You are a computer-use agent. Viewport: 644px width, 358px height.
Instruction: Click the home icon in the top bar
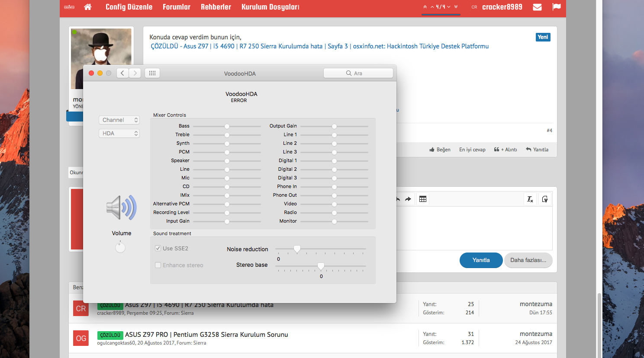click(88, 7)
